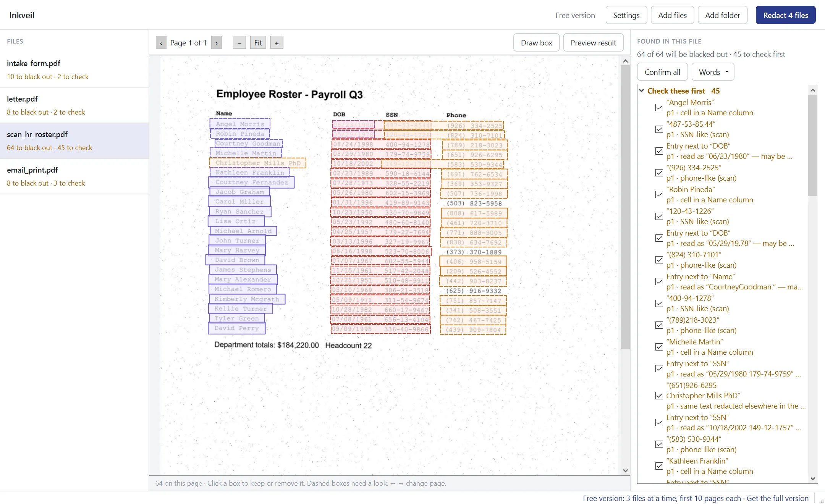Zoom out with minus button
The image size is (825, 504).
coord(239,43)
